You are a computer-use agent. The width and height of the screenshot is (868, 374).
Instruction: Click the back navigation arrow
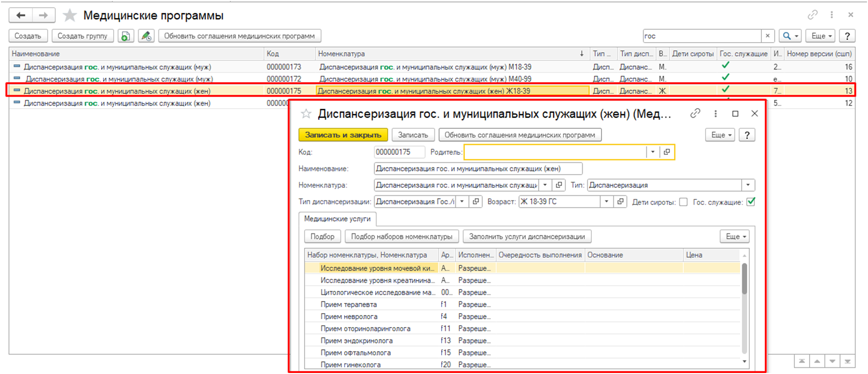pyautogui.click(x=21, y=15)
